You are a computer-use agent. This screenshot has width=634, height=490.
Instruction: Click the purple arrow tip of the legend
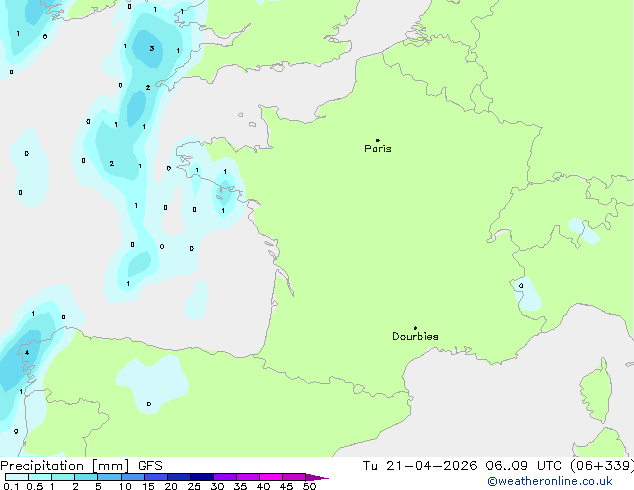(317, 477)
